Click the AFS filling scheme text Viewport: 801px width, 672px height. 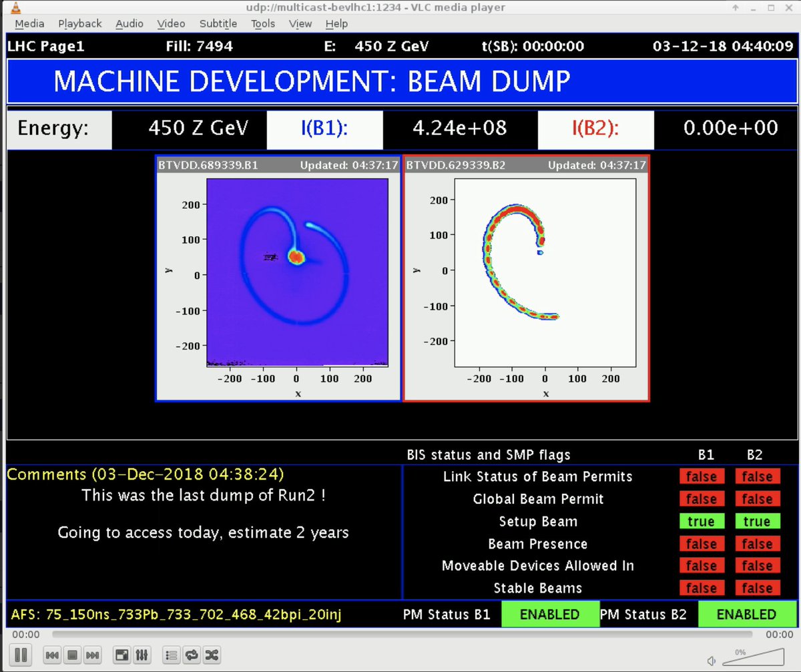(x=176, y=615)
